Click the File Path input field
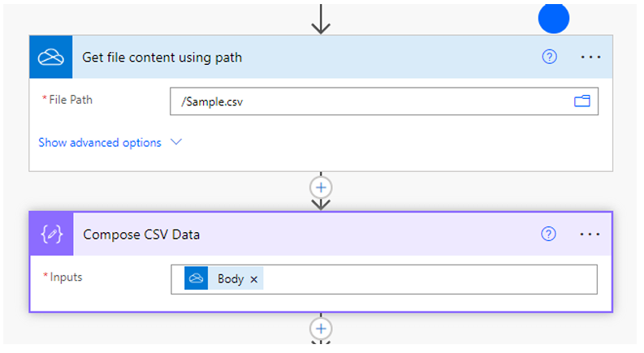Screen dimensions: 644x353 point(384,101)
